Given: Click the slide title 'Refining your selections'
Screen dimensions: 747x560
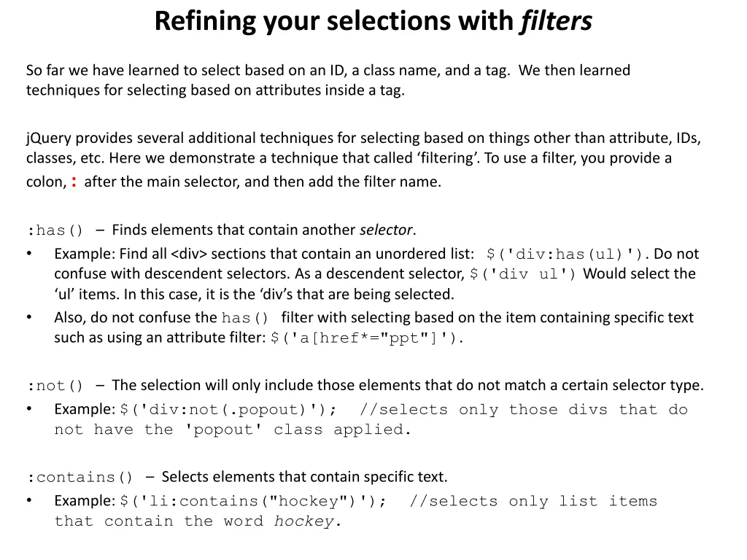Looking at the screenshot, I should pos(333,21).
